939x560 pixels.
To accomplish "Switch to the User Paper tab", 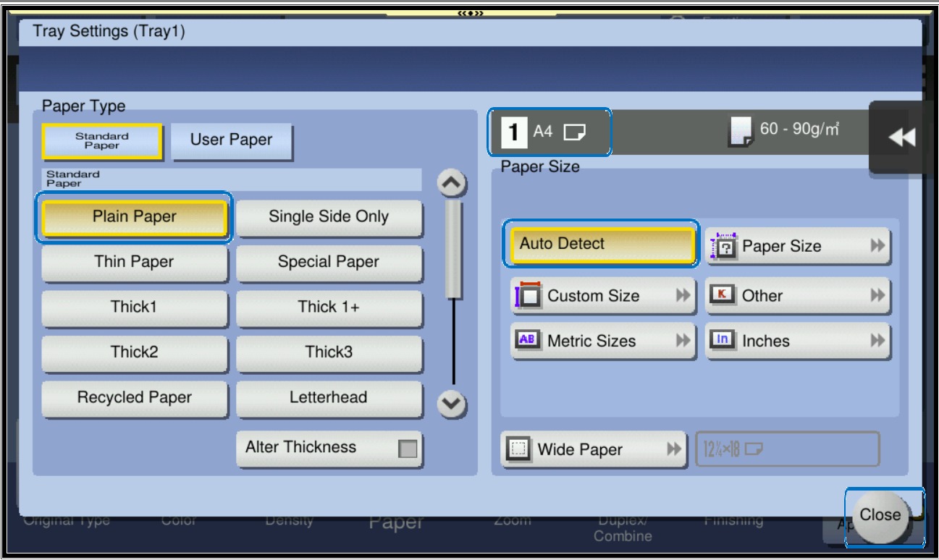I will click(x=231, y=140).
